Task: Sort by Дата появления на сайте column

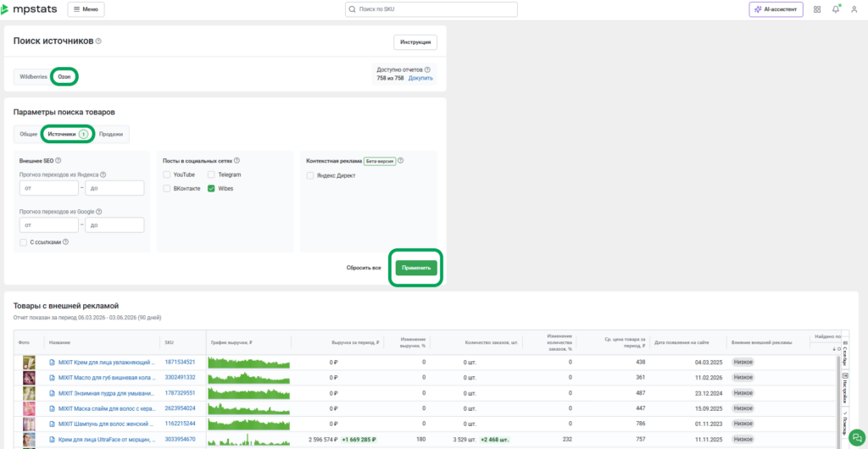Action: click(x=682, y=343)
